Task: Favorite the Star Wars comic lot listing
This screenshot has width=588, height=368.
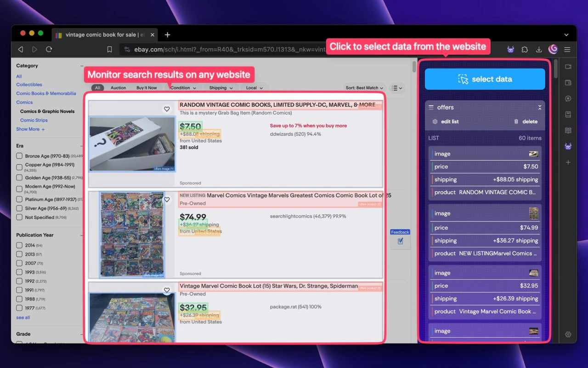Action: [x=167, y=290]
